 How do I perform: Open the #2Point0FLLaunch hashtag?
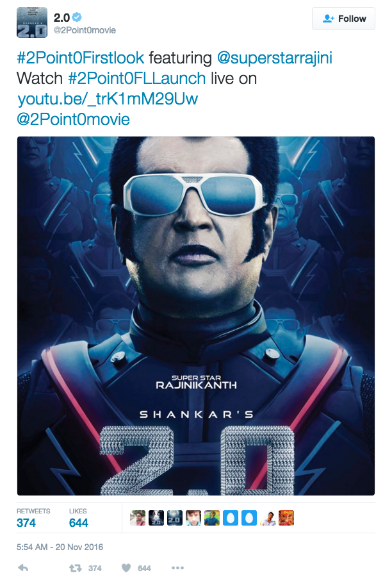click(x=137, y=78)
